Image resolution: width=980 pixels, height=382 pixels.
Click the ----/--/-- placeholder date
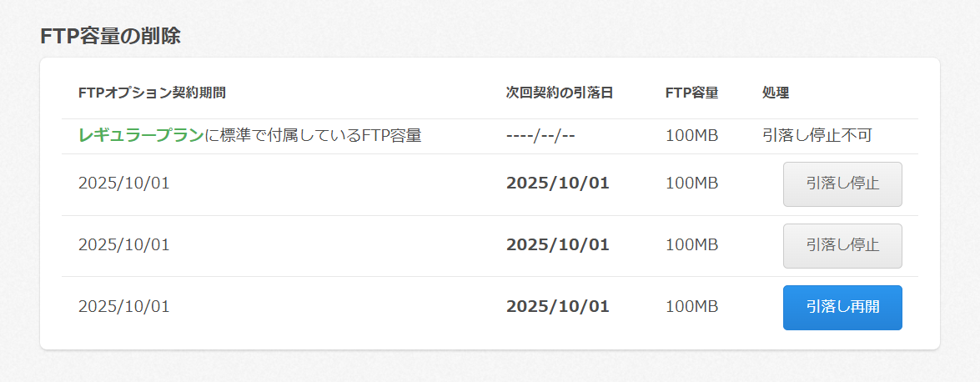(540, 135)
